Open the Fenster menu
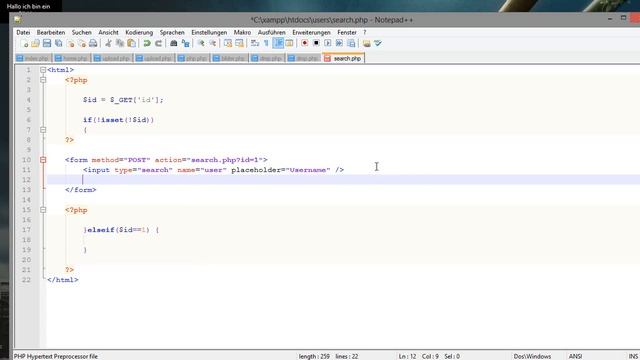The width and height of the screenshot is (640, 360). pyautogui.click(x=347, y=32)
